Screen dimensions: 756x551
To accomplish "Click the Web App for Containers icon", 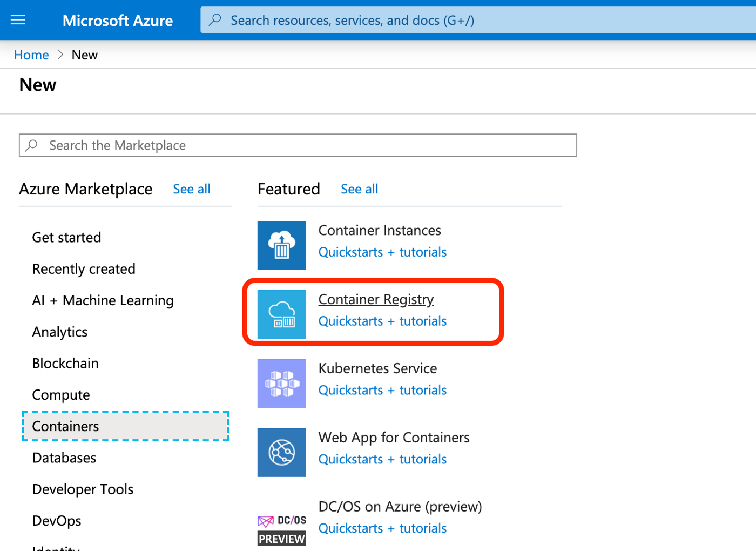I will coord(282,453).
